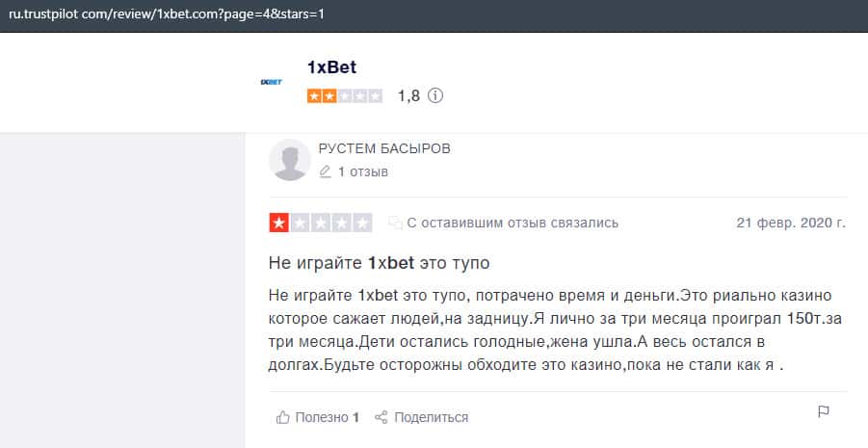
Task: Click the "1 отзыв" review count
Action: (362, 172)
